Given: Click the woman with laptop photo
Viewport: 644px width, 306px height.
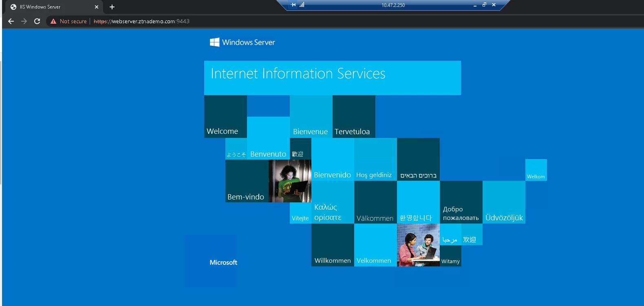Looking at the screenshot, I should pos(290,181).
